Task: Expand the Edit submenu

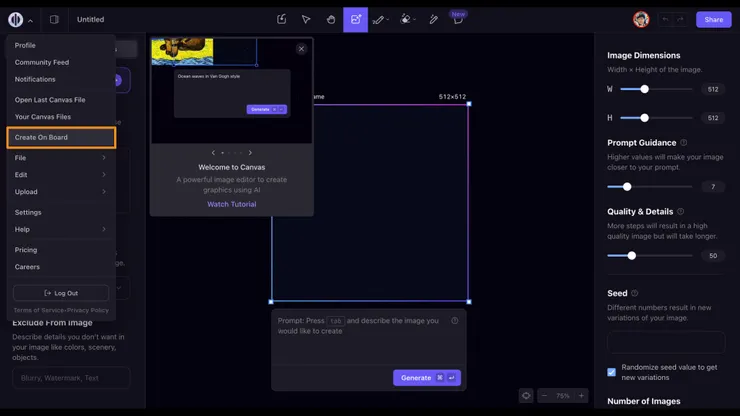Action: tap(60, 175)
